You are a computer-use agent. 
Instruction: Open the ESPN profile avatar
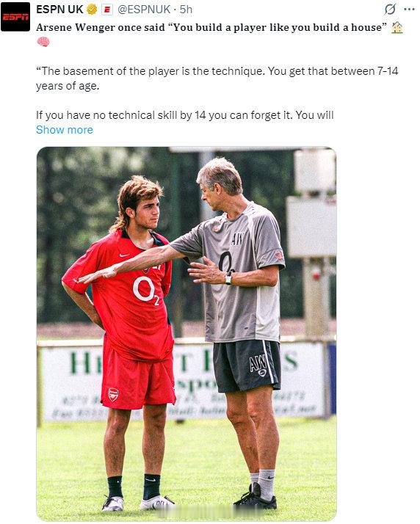pyautogui.click(x=15, y=16)
